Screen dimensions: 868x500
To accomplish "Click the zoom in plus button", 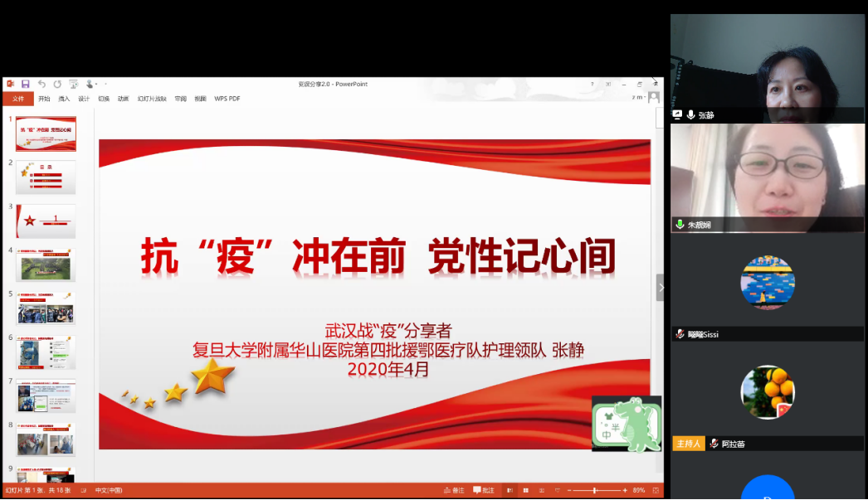I will (625, 491).
